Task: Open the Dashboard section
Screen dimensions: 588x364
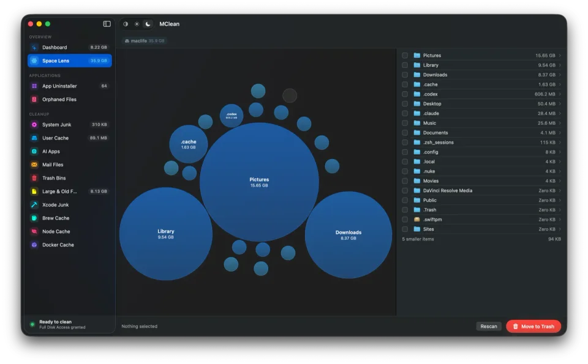Action: 70,47
